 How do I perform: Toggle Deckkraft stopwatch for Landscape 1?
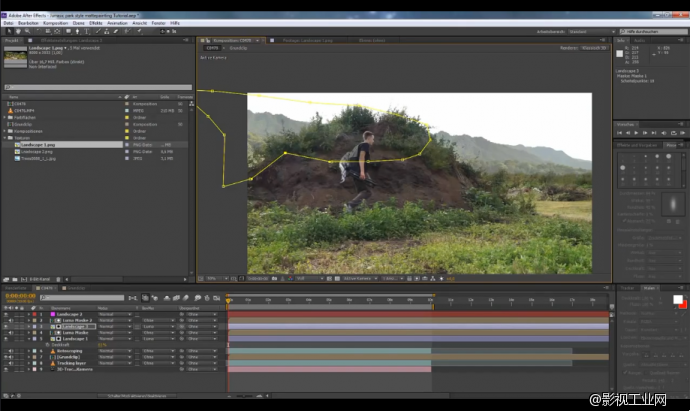pyautogui.click(x=47, y=345)
